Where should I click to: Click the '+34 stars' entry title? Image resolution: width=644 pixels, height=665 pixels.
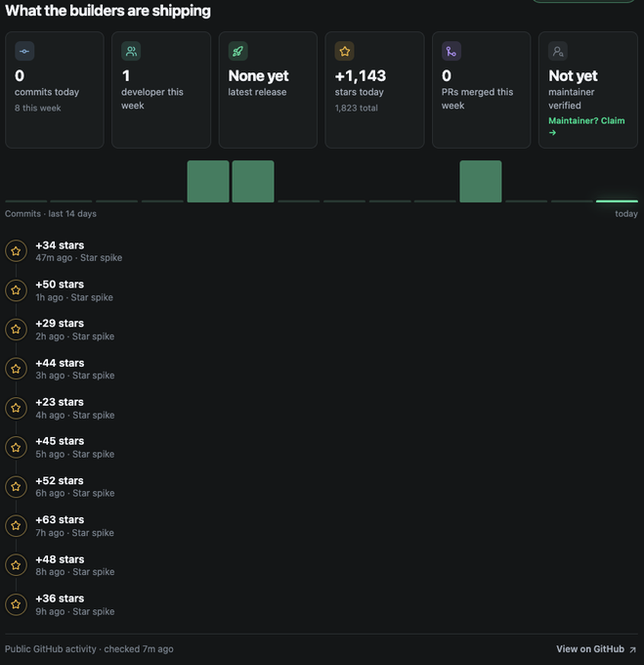point(60,245)
